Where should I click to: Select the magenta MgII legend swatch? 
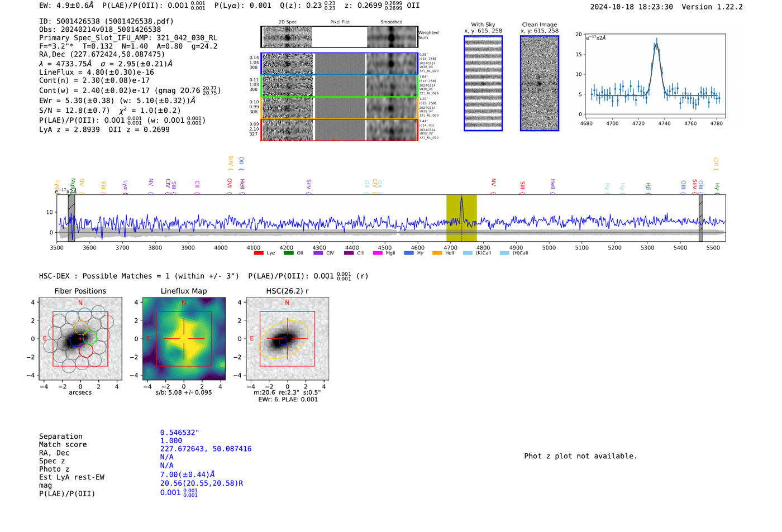pyautogui.click(x=377, y=253)
